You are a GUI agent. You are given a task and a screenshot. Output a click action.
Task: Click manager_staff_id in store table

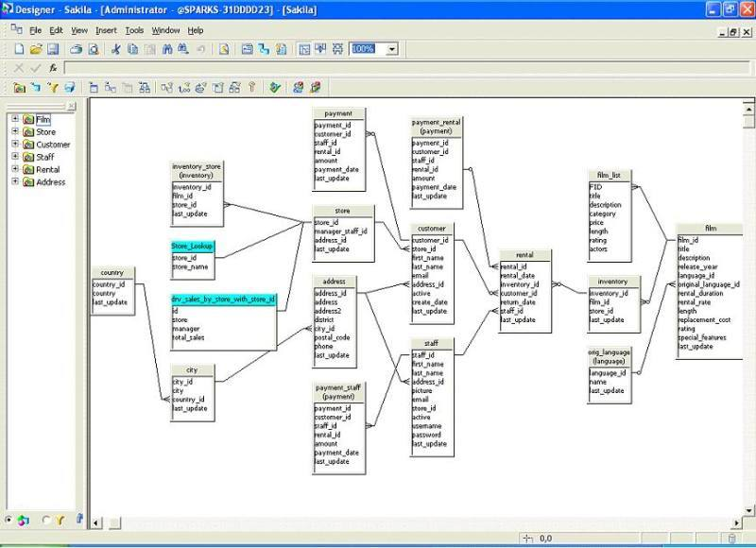340,231
